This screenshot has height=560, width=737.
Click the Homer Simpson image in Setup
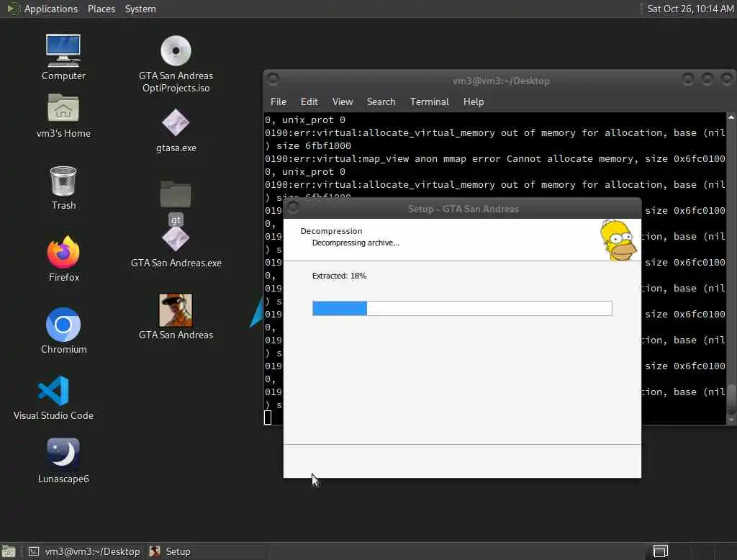tap(618, 240)
